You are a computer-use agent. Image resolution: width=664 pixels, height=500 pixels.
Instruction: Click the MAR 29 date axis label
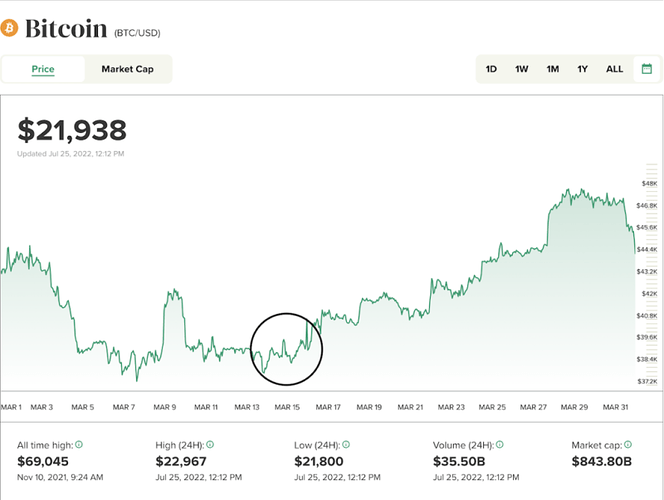[575, 407]
